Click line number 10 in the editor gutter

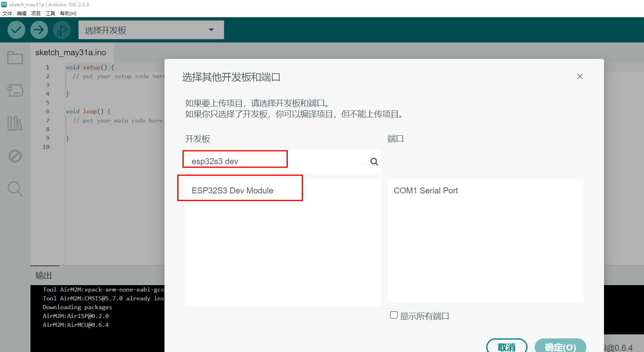tap(46, 147)
